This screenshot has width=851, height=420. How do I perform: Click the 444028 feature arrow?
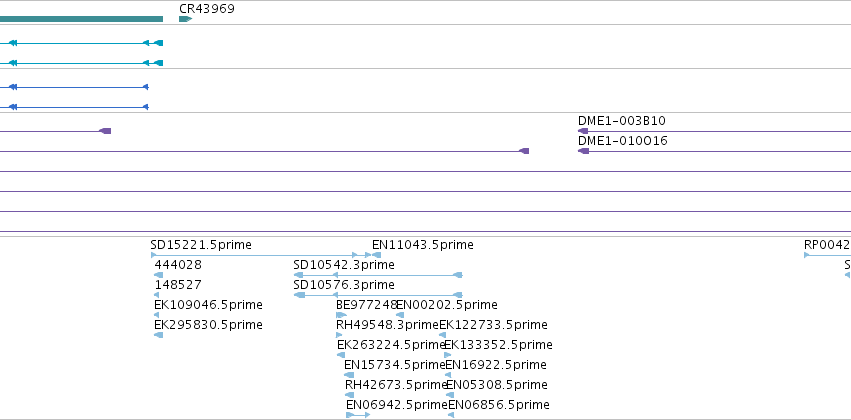point(158,275)
